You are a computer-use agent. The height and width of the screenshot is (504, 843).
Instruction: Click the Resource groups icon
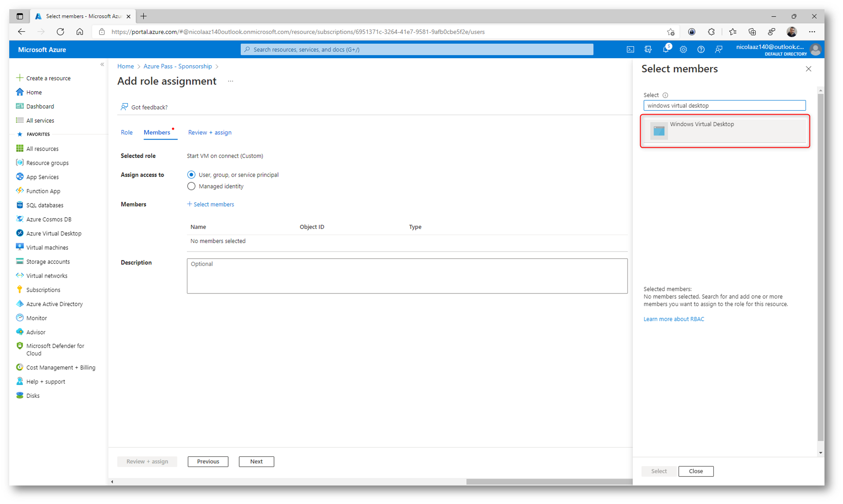tap(19, 163)
